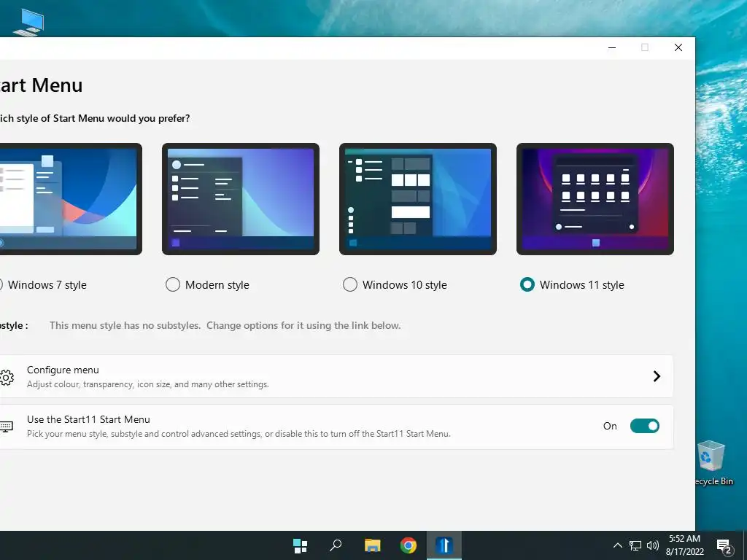The width and height of the screenshot is (747, 560).
Task: Select the Windows 10 style radio button
Action: click(349, 285)
